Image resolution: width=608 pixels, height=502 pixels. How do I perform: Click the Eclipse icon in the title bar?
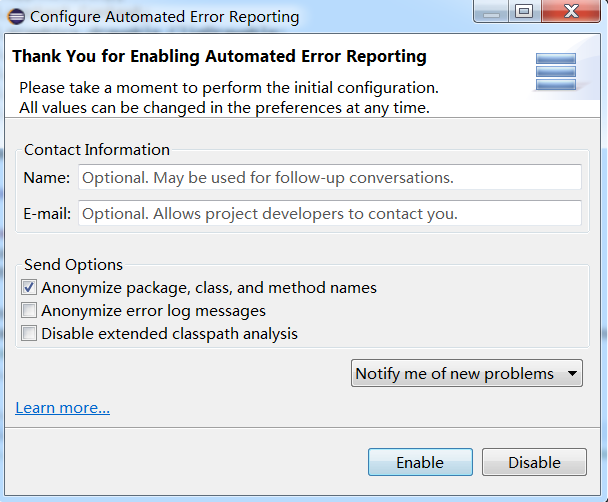[x=16, y=17]
